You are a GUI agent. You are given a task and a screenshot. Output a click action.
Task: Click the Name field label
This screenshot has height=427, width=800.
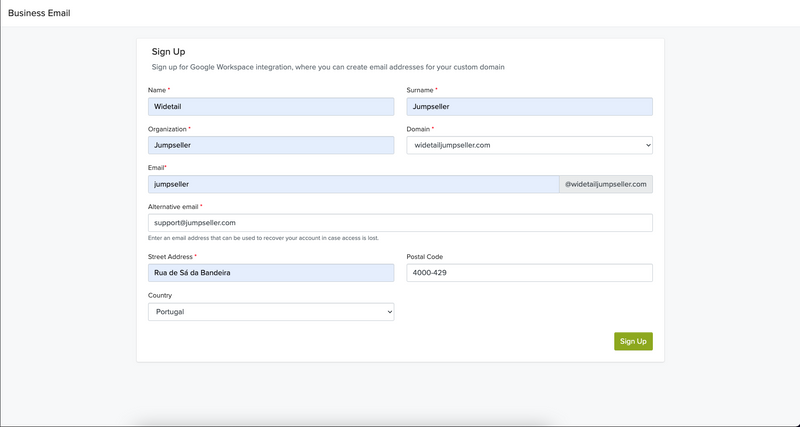[x=159, y=90]
